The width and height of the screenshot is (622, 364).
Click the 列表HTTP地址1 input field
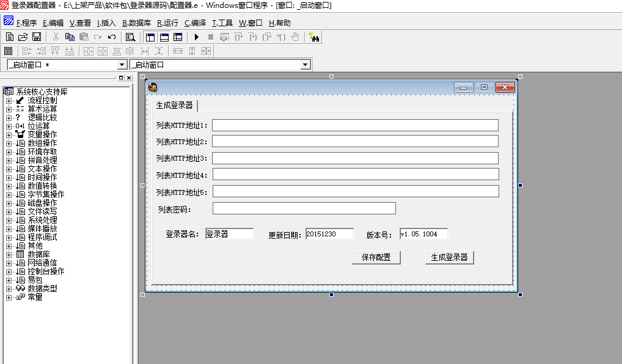tap(355, 125)
